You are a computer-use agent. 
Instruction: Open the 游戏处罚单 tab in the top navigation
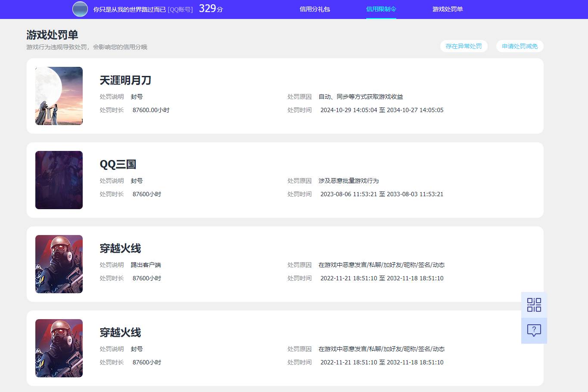(x=448, y=9)
